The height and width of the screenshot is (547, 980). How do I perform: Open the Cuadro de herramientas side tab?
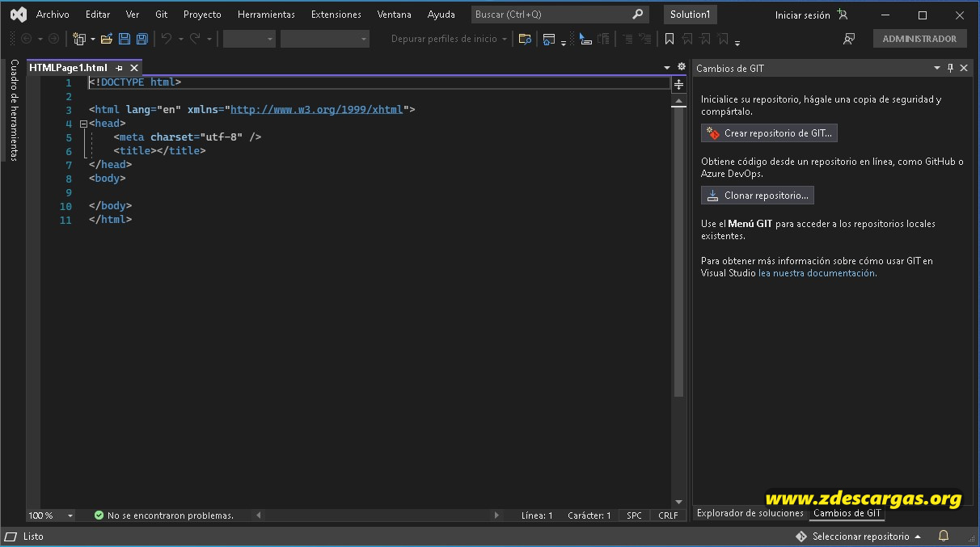(x=14, y=110)
